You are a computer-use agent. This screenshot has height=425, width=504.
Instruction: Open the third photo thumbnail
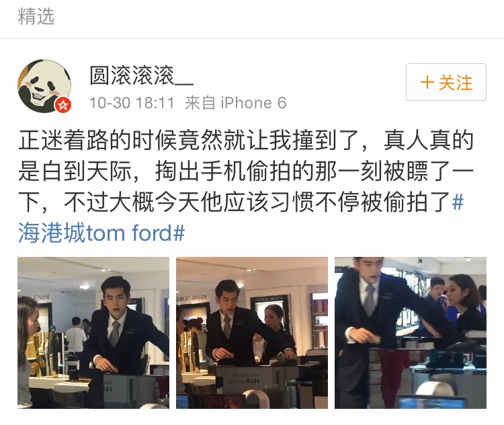[411, 333]
